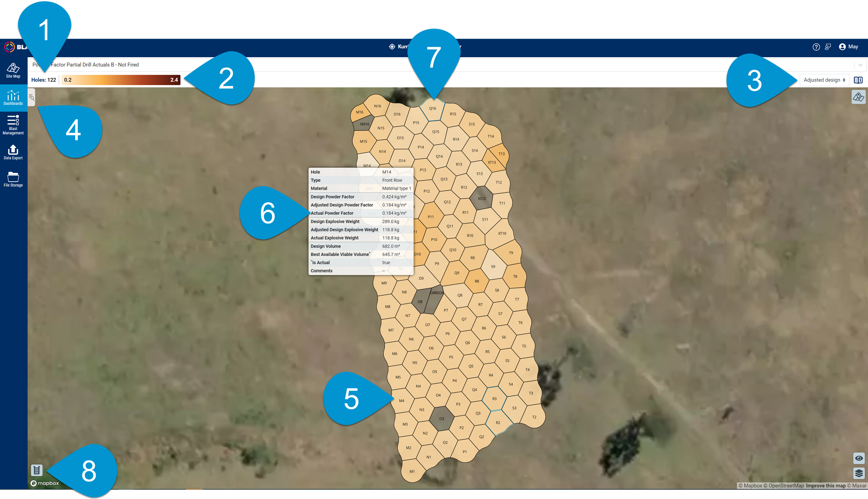Click the site map icon button on the map

[859, 97]
